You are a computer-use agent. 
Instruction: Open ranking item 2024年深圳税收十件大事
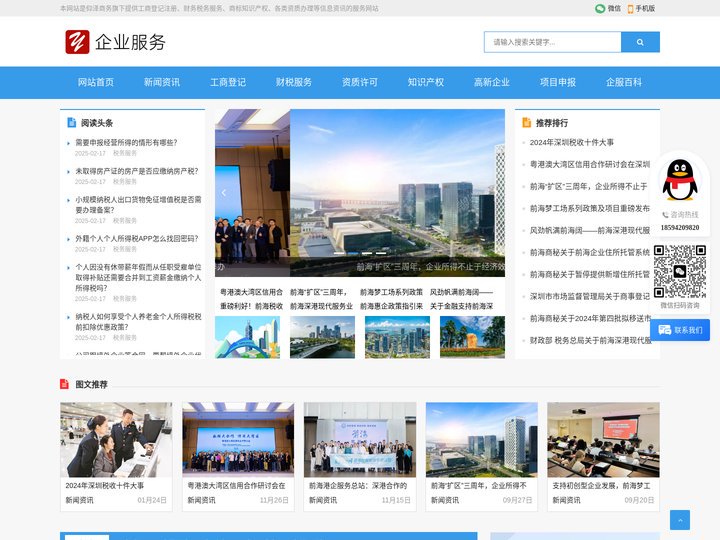(x=572, y=142)
